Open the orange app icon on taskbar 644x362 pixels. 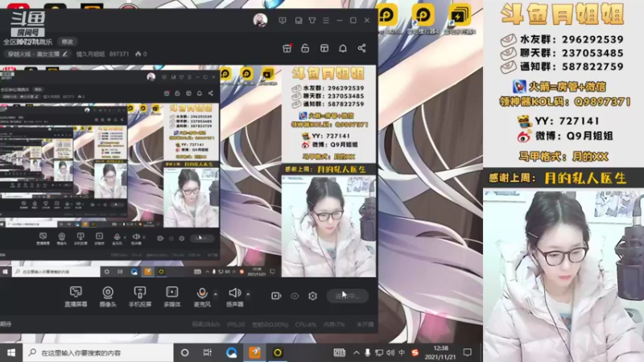254,352
